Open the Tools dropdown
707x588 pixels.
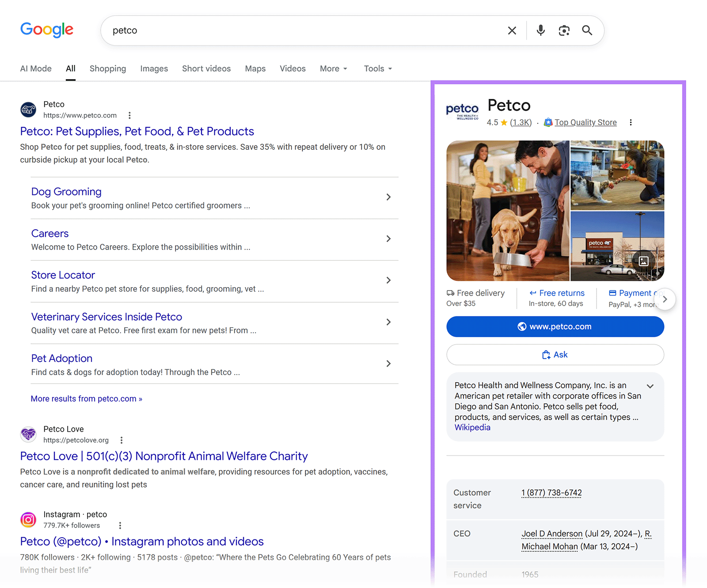click(378, 68)
